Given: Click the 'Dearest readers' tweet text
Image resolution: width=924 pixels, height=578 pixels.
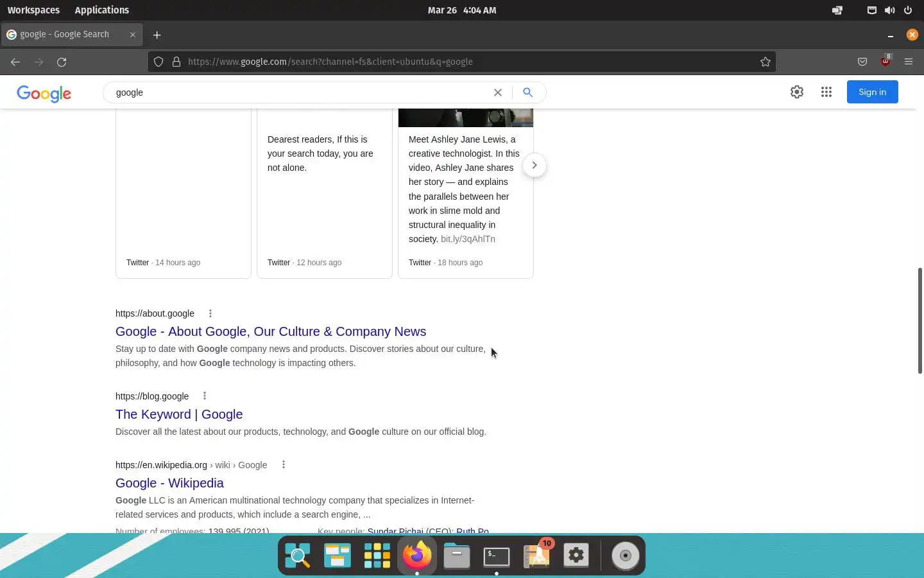Looking at the screenshot, I should point(320,153).
